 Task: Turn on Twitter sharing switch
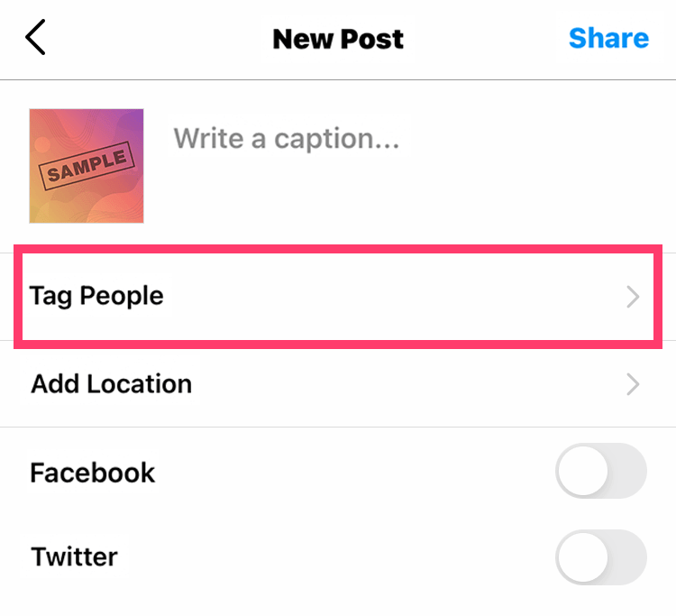601,557
